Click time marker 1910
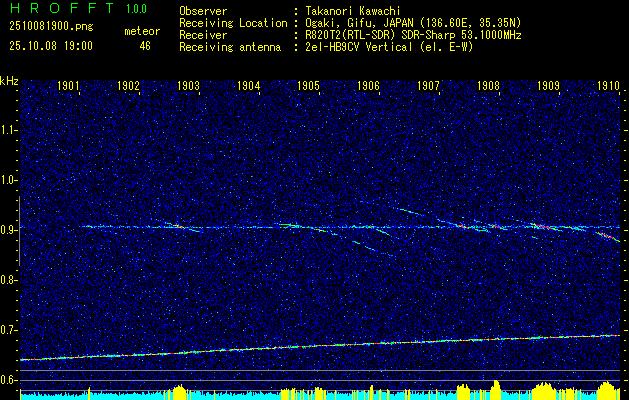Viewport: 629px width, 400px height. click(x=608, y=85)
